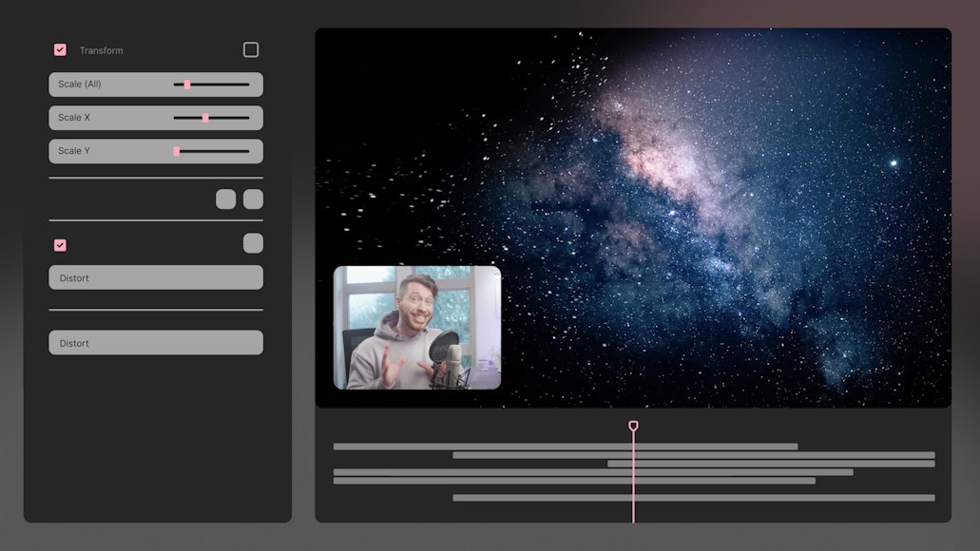980x551 pixels.
Task: Select the left icon in the icon pair
Action: pos(225,199)
